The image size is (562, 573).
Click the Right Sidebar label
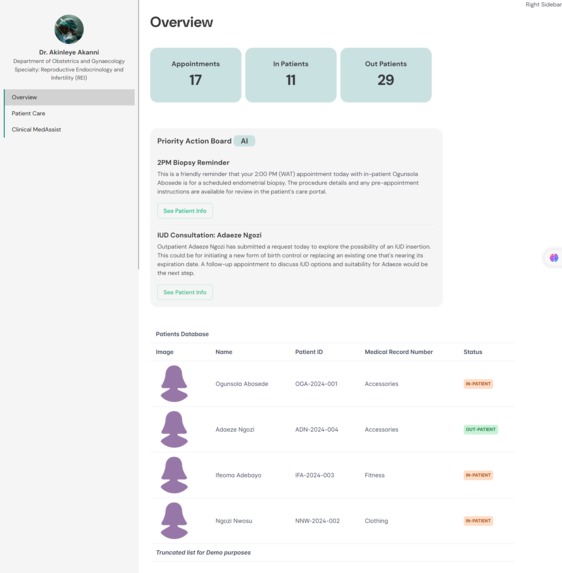click(x=543, y=4)
